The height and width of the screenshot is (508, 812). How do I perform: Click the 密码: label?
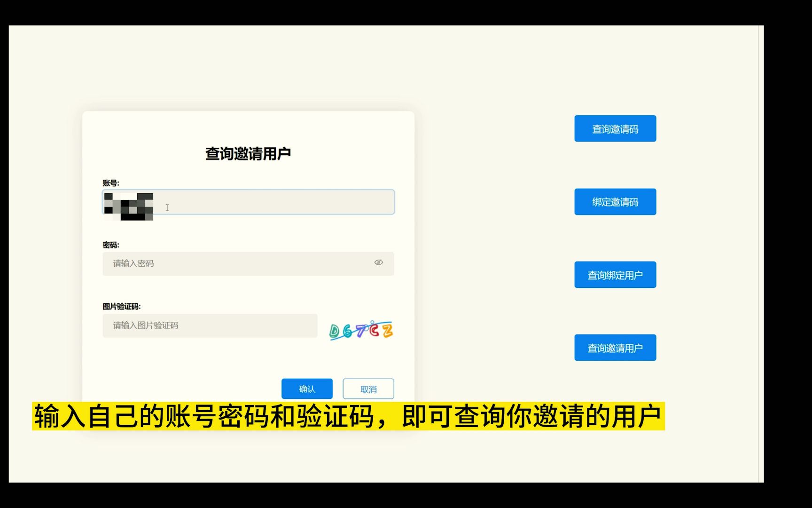click(x=111, y=245)
